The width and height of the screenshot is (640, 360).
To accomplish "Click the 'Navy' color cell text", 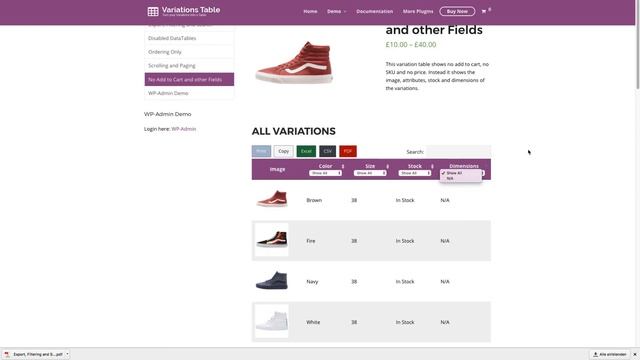I will click(x=312, y=282).
